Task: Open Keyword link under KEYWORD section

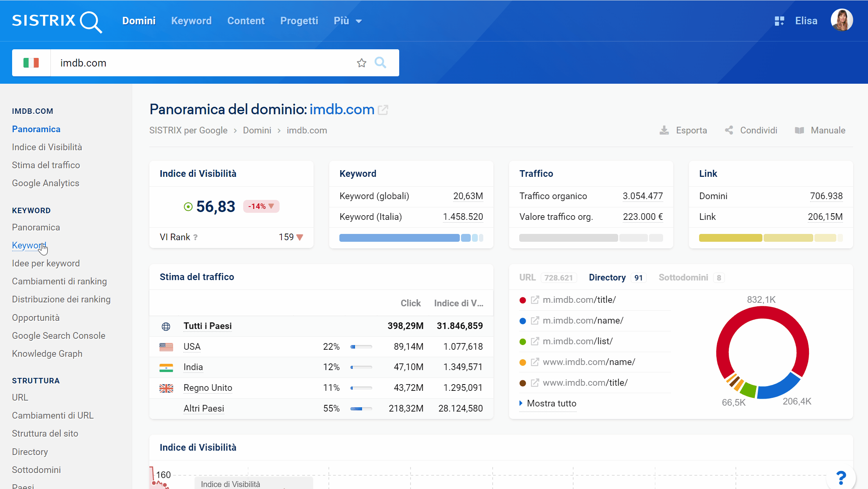Action: pyautogui.click(x=29, y=245)
